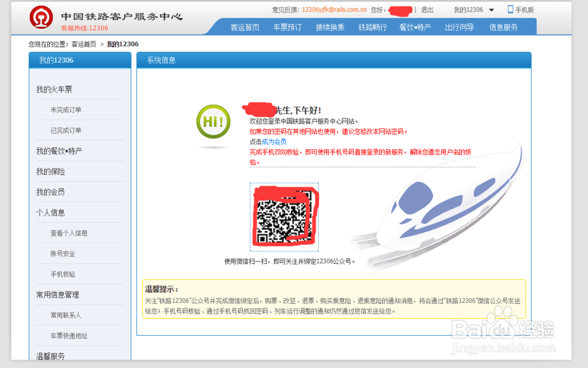Click the green Hi! greeting icon

213,122
